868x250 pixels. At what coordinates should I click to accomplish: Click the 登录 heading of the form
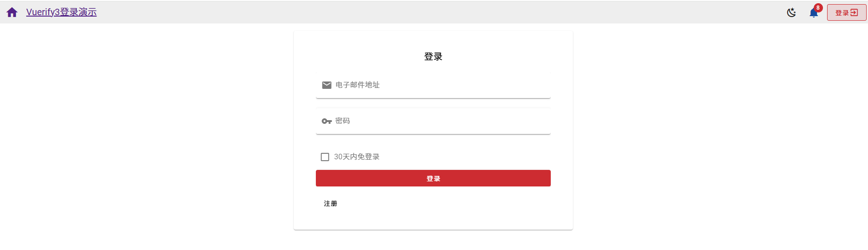[433, 57]
